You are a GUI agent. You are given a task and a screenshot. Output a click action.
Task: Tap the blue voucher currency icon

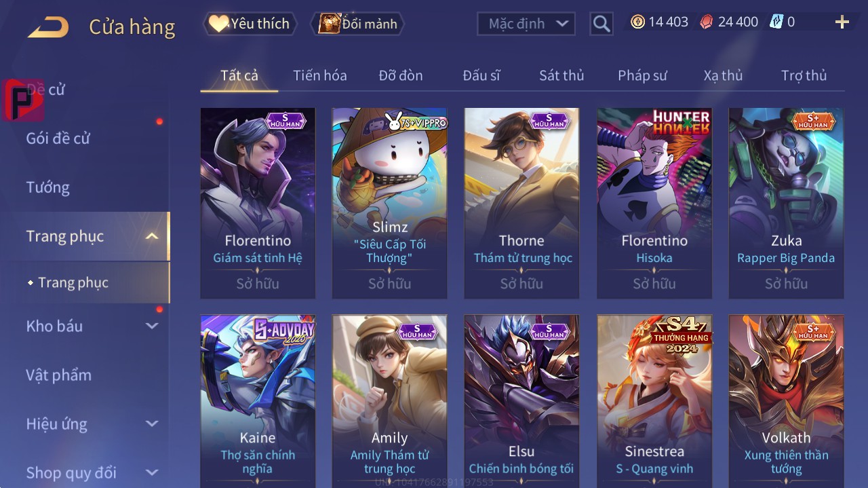776,22
